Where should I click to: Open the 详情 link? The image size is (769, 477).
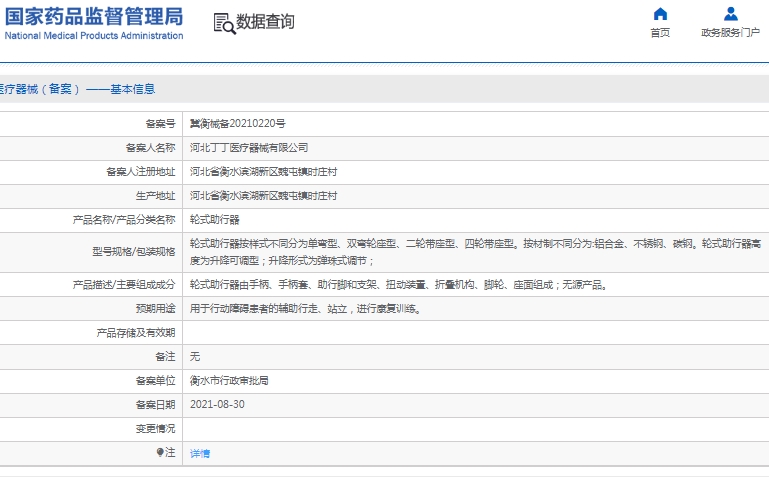tap(200, 453)
